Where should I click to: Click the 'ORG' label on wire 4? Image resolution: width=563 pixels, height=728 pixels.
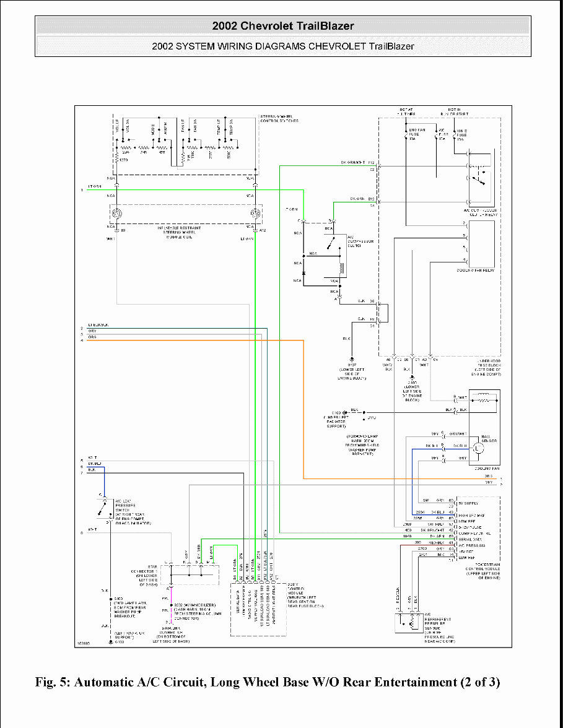(x=92, y=337)
